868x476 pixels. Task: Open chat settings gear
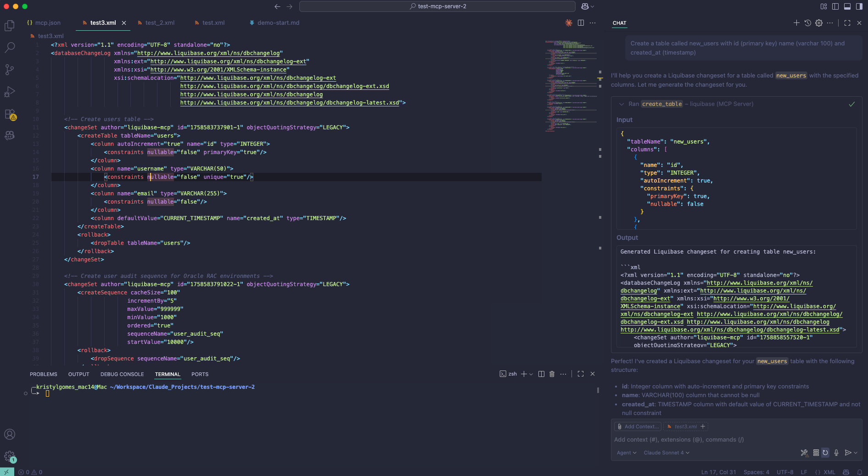click(x=819, y=23)
